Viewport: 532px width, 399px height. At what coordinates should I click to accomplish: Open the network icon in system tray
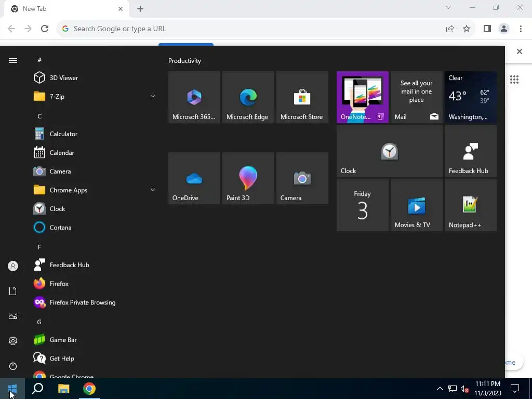click(x=453, y=389)
